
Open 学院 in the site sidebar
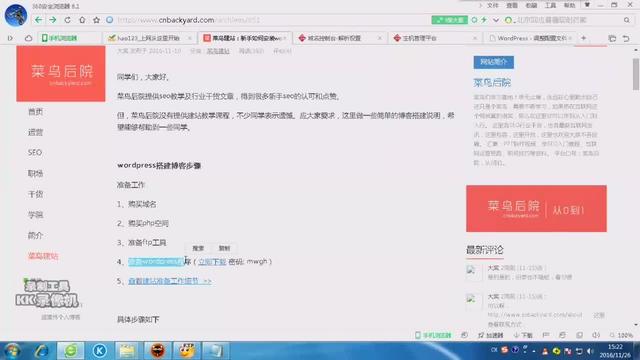36,215
